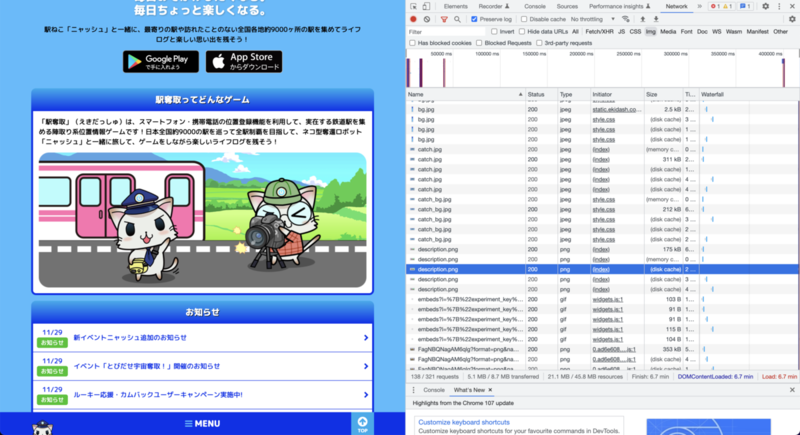800x435 pixels.
Task: Filter requests by Manifest type
Action: pos(757,32)
